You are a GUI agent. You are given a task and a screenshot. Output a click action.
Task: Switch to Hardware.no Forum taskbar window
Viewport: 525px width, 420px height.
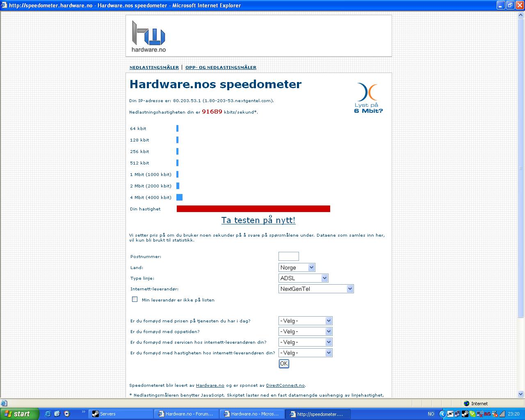(187, 414)
